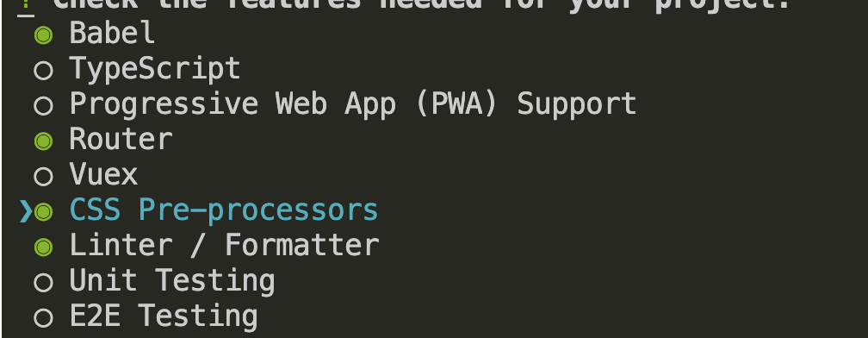Deselect the green Linter / Formatter circle
The image size is (868, 338).
click(x=43, y=247)
